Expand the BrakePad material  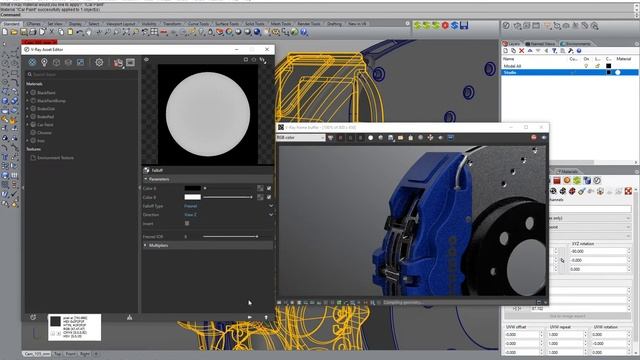click(27, 117)
